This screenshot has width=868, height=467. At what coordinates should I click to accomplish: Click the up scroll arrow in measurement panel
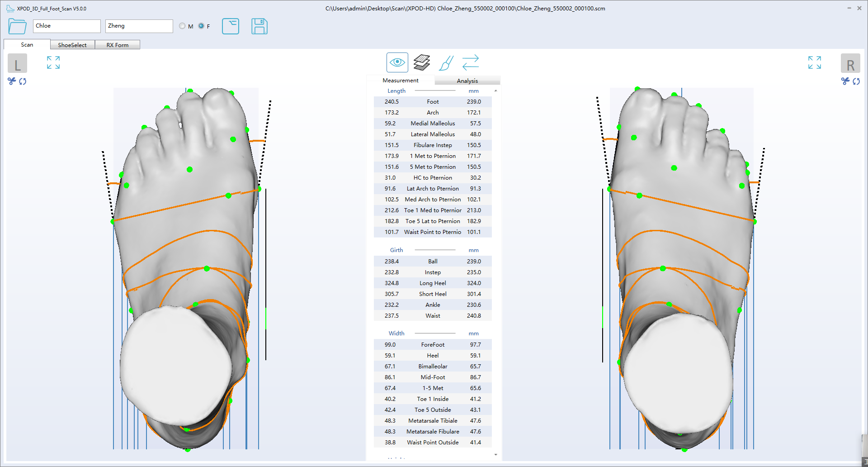pos(496,90)
